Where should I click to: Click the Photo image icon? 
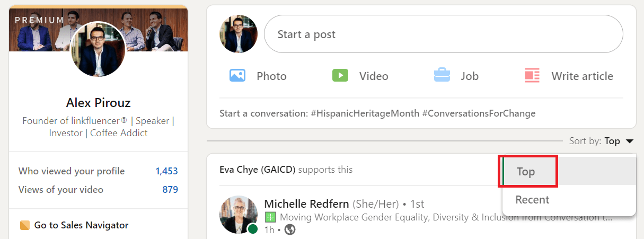[x=237, y=75]
